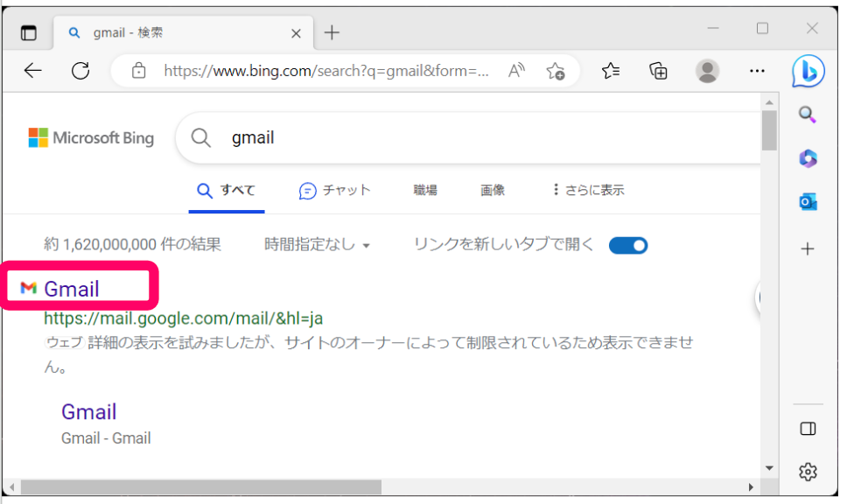This screenshot has height=504, width=847.
Task: Click the horizontal scrollbar thumb
Action: tap(201, 487)
